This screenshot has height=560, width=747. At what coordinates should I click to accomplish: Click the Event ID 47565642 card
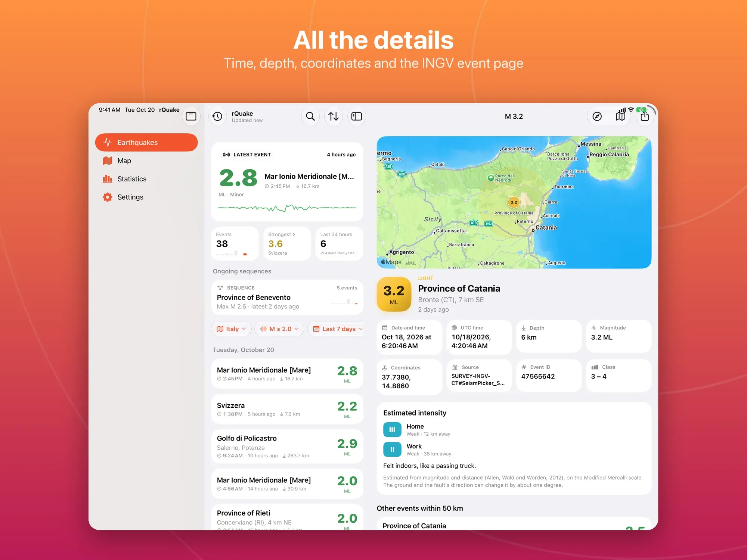[549, 375]
